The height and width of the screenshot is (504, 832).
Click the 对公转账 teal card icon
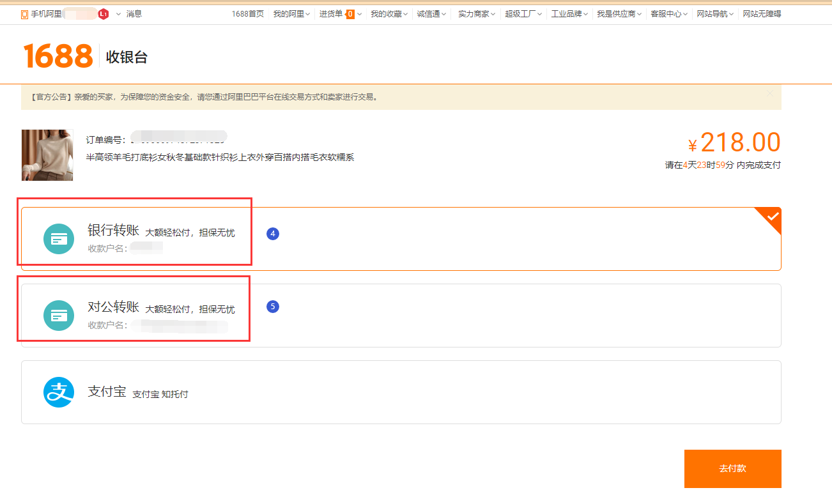[59, 316]
